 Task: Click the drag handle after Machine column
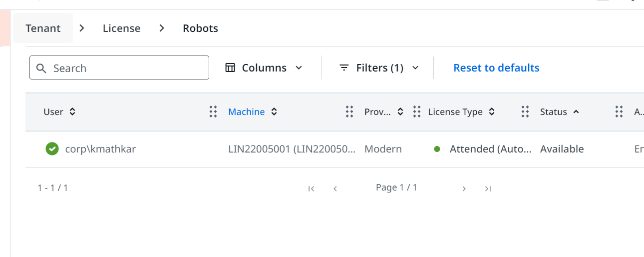(349, 112)
